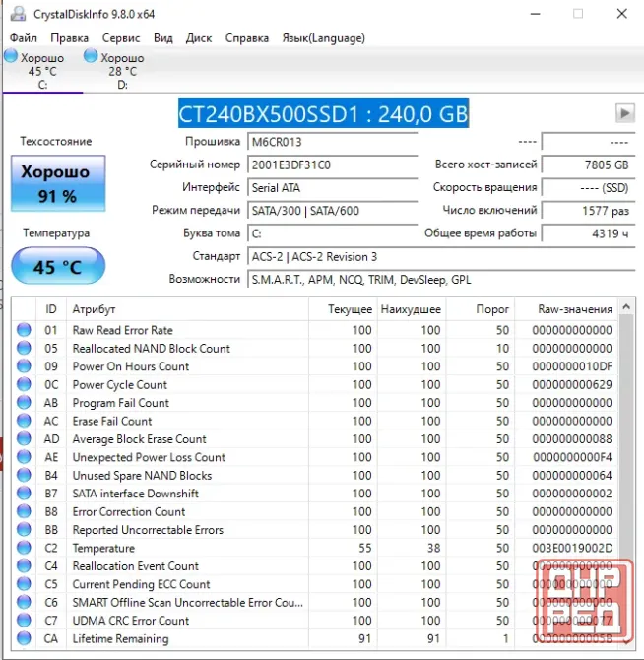Click the firmware field M6CR013
The image size is (644, 660).
(x=332, y=142)
